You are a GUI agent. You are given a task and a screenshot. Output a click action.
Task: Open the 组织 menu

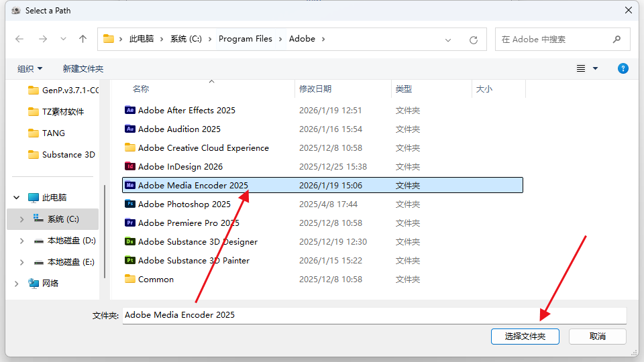[x=30, y=68]
